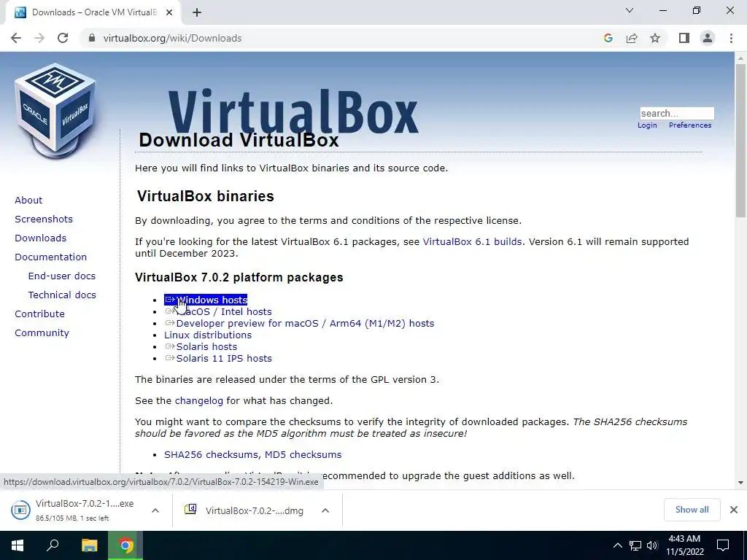Reload the VirtualBox downloads page
The height and width of the screenshot is (560, 747).
(x=63, y=38)
